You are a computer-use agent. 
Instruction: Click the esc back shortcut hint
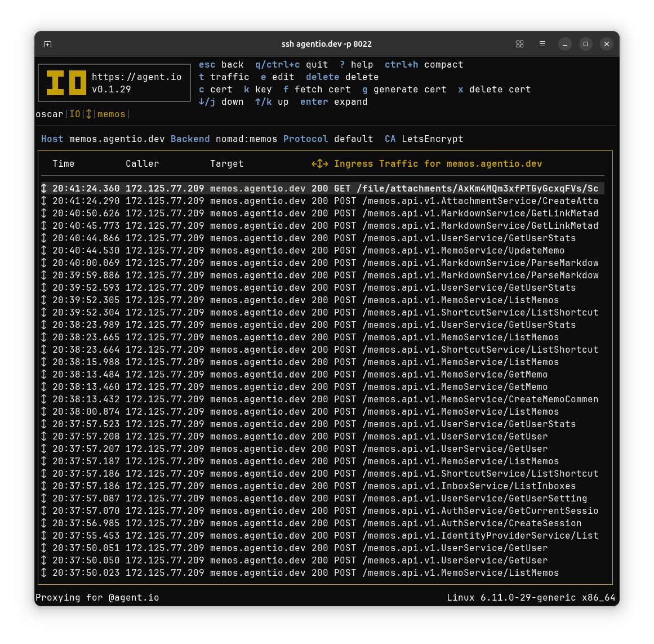221,65
